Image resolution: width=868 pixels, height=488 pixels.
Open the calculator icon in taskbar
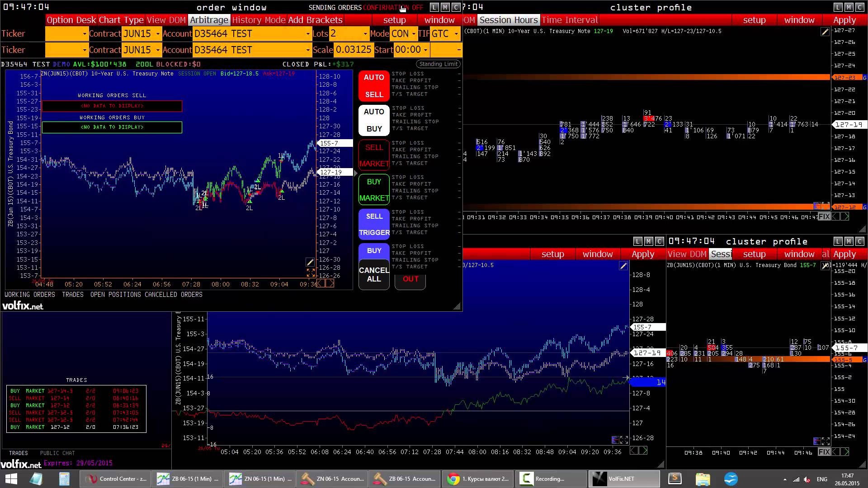point(64,479)
